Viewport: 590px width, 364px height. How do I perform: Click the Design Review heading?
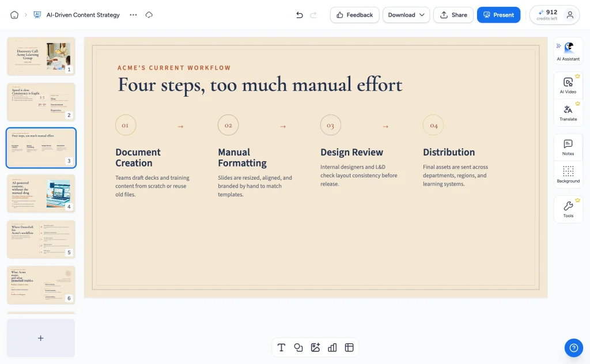pyautogui.click(x=352, y=152)
